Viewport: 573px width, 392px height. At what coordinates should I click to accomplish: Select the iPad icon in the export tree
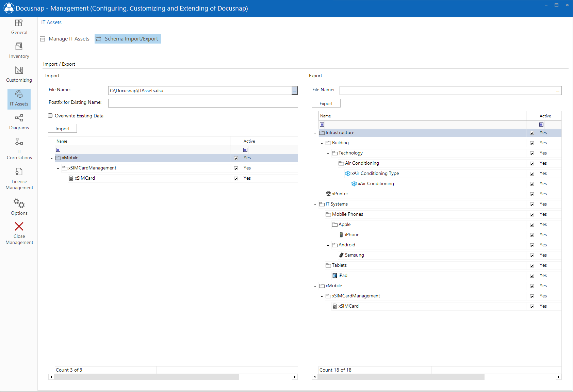coord(335,275)
